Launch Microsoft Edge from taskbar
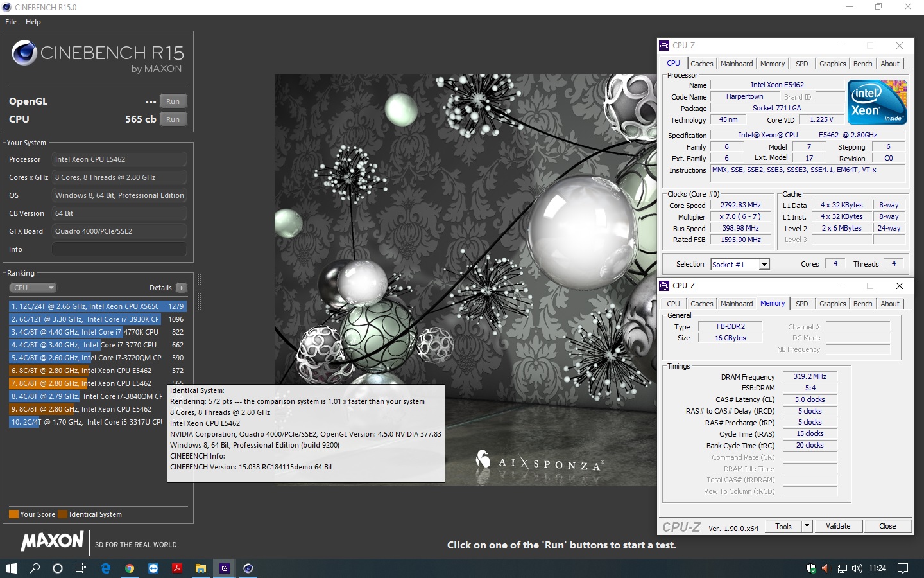The height and width of the screenshot is (578, 924). (106, 568)
